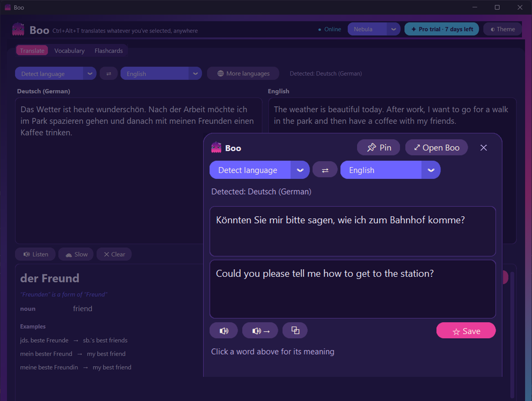
Task: Play translation audio speaker-arrow icon
Action: pos(260,330)
